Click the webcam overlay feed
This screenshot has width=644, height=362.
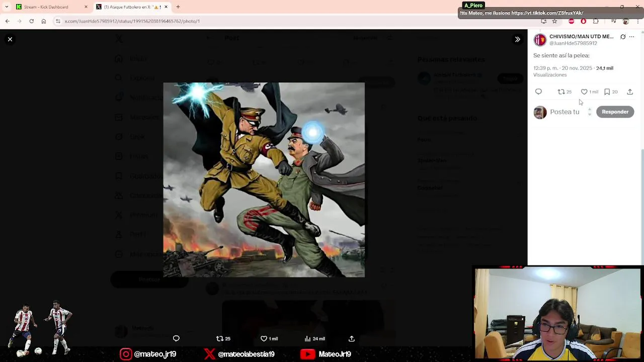coord(557,314)
